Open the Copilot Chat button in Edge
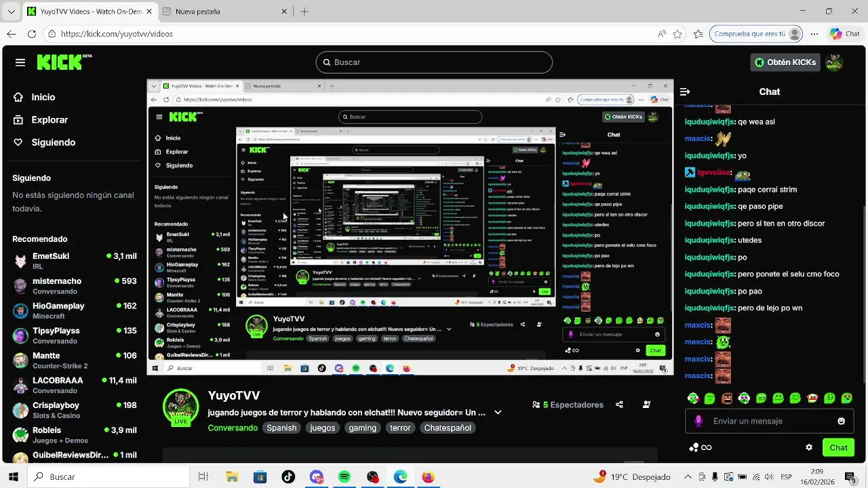Viewport: 868px width, 488px height. (x=844, y=34)
